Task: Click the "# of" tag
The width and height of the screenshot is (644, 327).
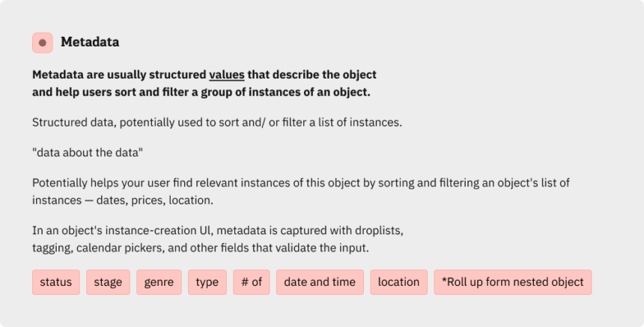Action: [252, 282]
